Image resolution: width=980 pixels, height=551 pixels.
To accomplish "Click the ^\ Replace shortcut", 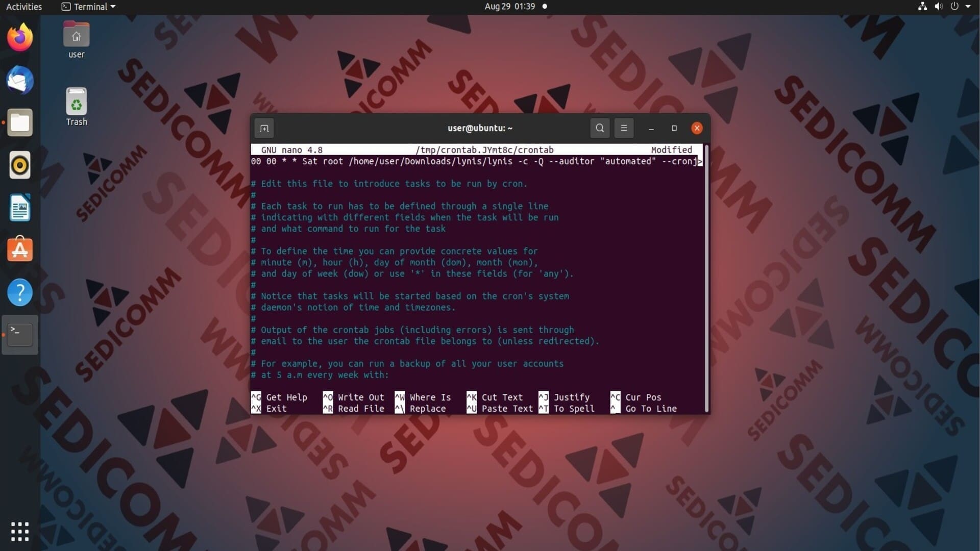I will click(420, 409).
